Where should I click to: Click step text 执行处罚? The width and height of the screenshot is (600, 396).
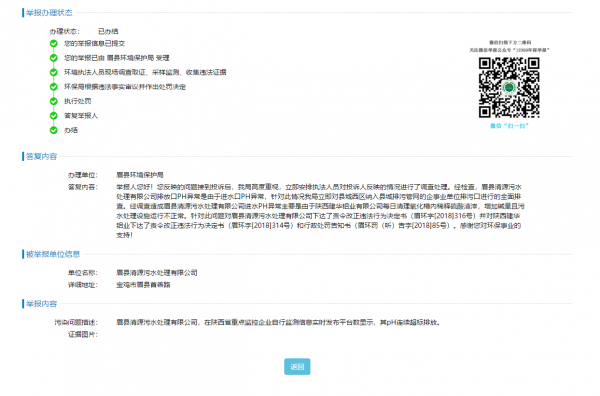(x=77, y=101)
